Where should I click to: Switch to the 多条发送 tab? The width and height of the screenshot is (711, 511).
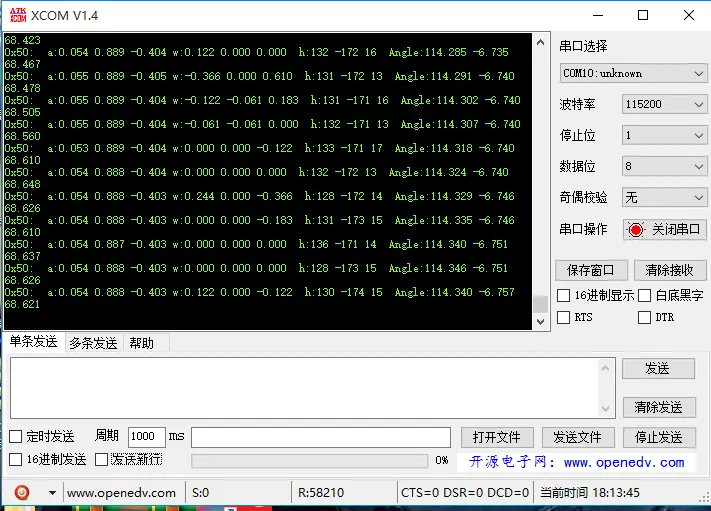point(93,343)
